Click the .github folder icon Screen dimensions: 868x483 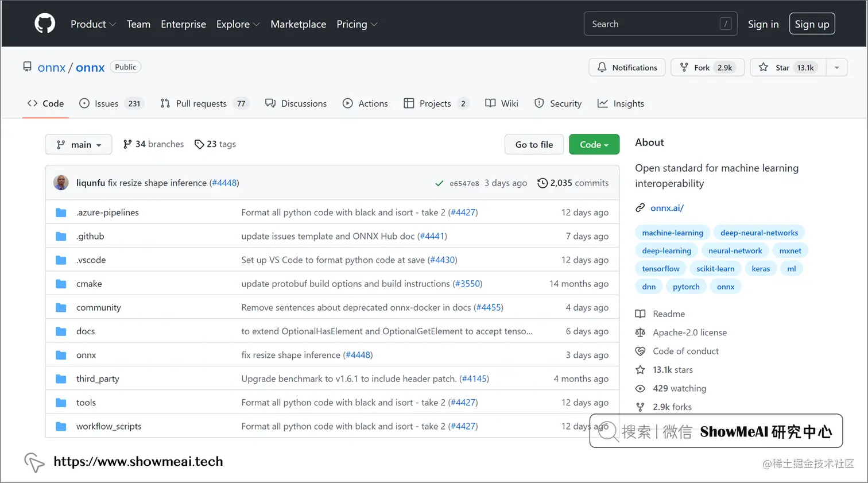pos(61,236)
